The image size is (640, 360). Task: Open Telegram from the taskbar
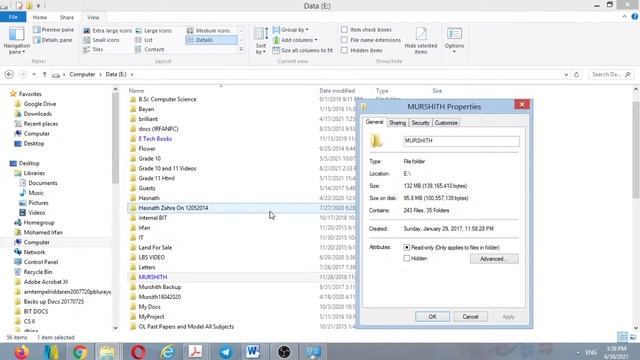tap(225, 351)
